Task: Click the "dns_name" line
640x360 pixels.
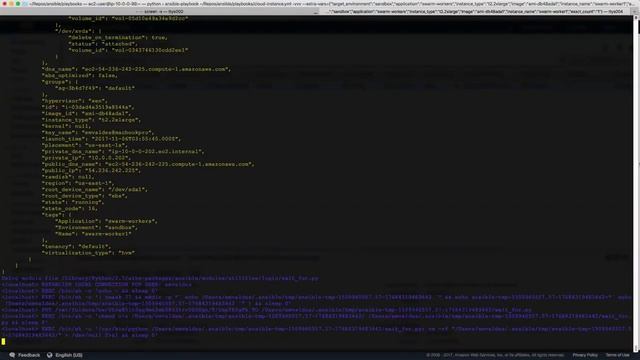Action: pyautogui.click(x=136, y=69)
